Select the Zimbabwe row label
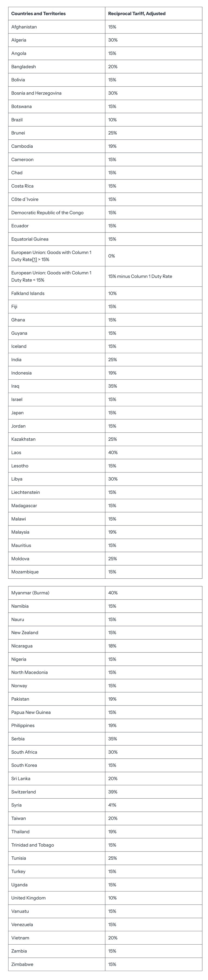The height and width of the screenshot is (980, 208). point(22,964)
